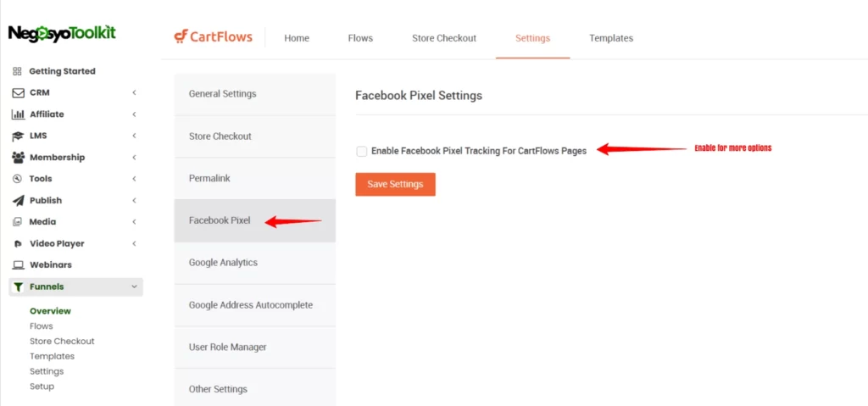This screenshot has width=868, height=406.
Task: Click the Membership people icon
Action: click(x=18, y=158)
